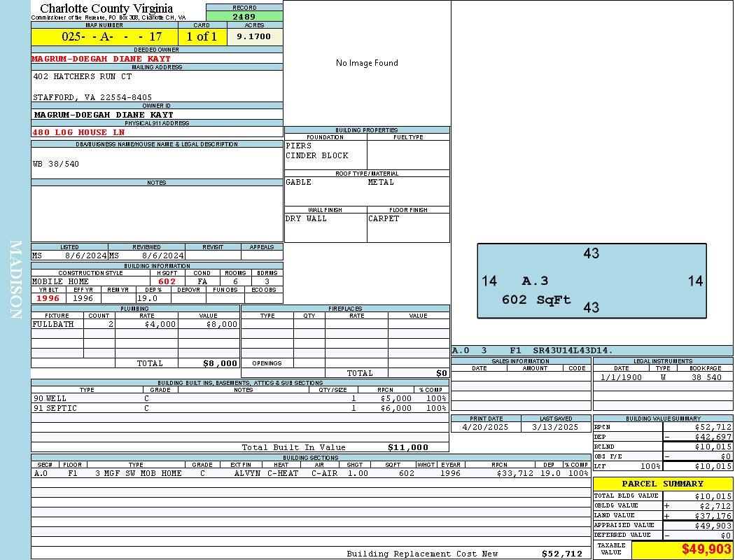This screenshot has width=735, height=560.
Task: Select the 90 WELL built-in row
Action: 238,398
